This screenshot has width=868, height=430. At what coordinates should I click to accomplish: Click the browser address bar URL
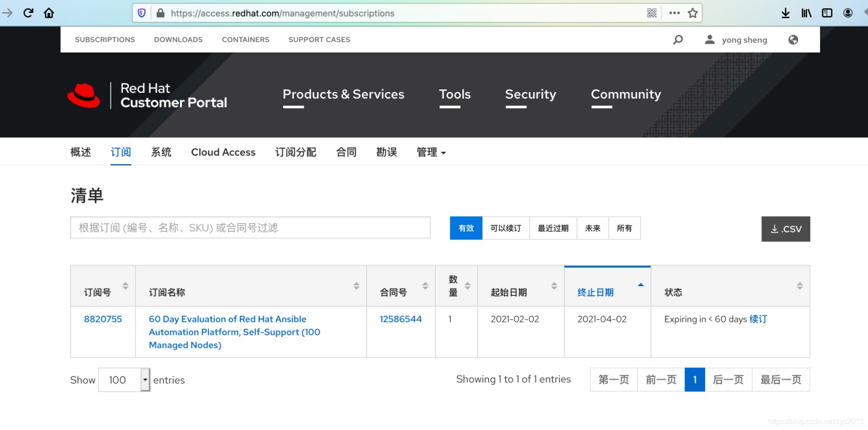click(x=282, y=13)
